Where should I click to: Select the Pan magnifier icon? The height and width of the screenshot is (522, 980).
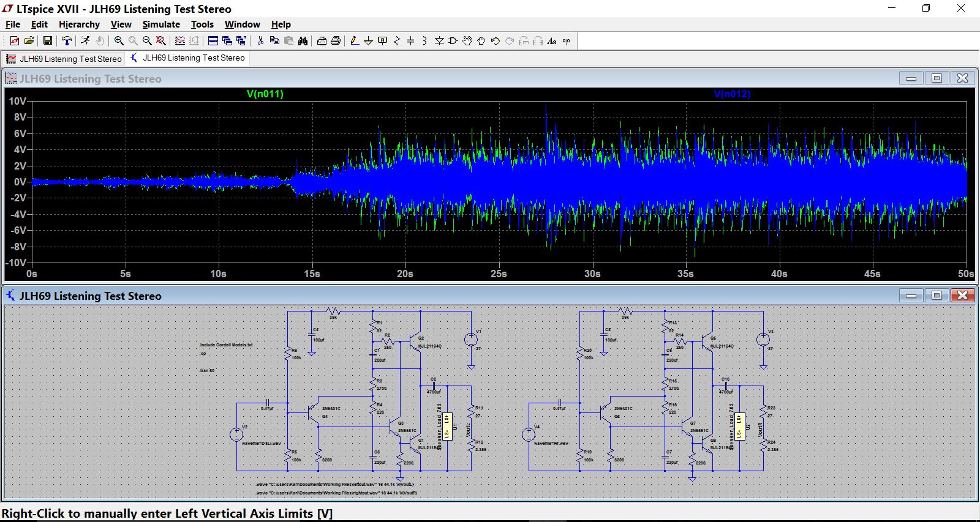tap(133, 41)
